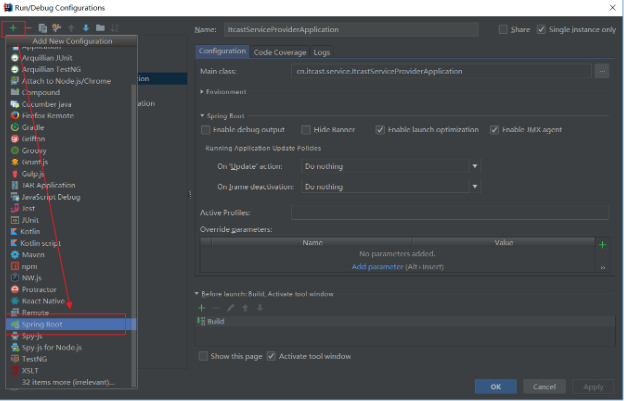Click the Before launch move up arrow
This screenshot has height=401, width=626.
coord(245,308)
